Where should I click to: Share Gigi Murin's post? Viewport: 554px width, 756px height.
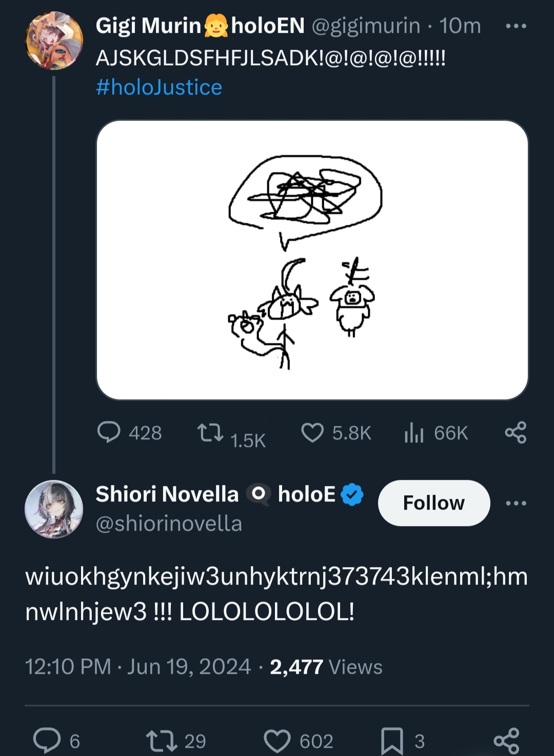[516, 433]
